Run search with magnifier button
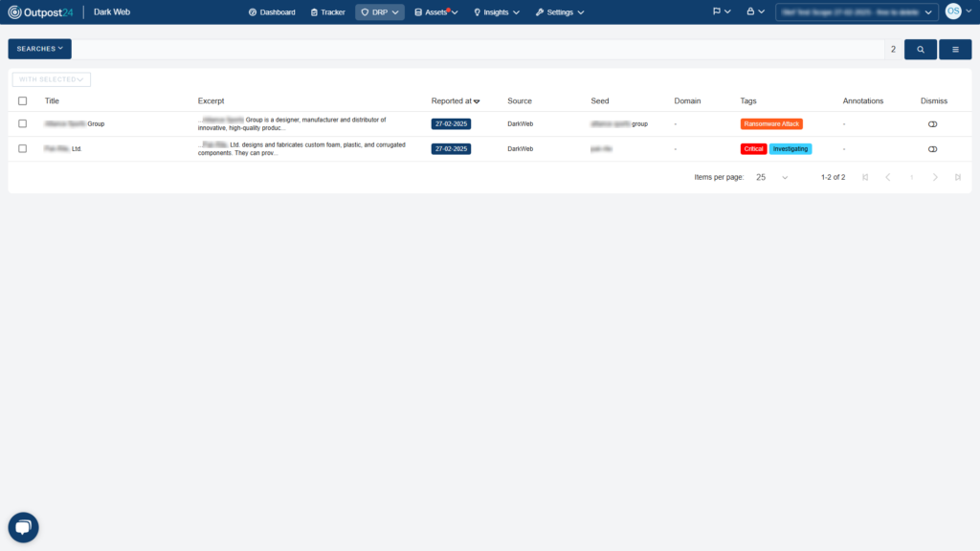Screen dimensions: 980x551 tap(920, 50)
